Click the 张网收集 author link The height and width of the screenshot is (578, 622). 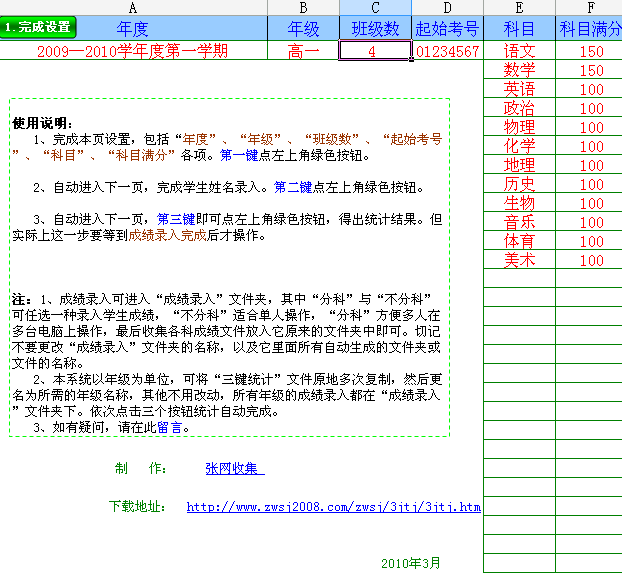point(234,468)
